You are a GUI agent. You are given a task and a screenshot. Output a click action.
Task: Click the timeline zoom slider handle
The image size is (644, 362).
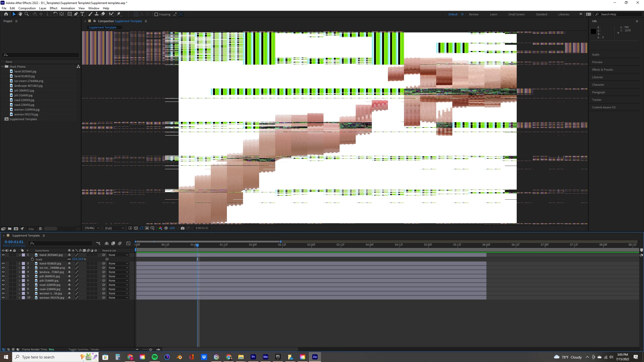(x=150, y=350)
